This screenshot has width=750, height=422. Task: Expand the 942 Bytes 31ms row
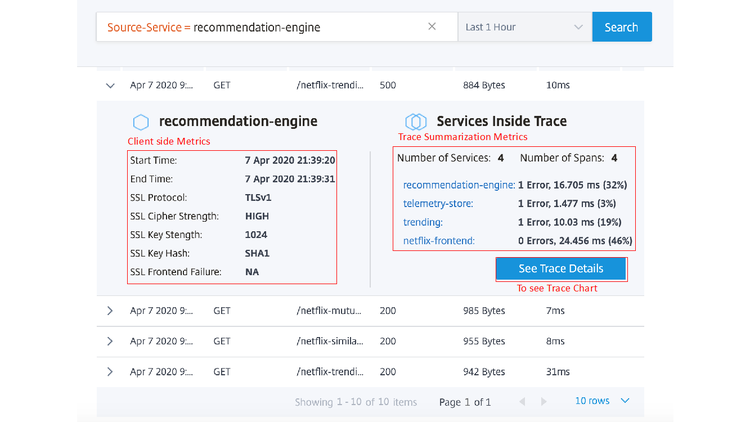110,372
